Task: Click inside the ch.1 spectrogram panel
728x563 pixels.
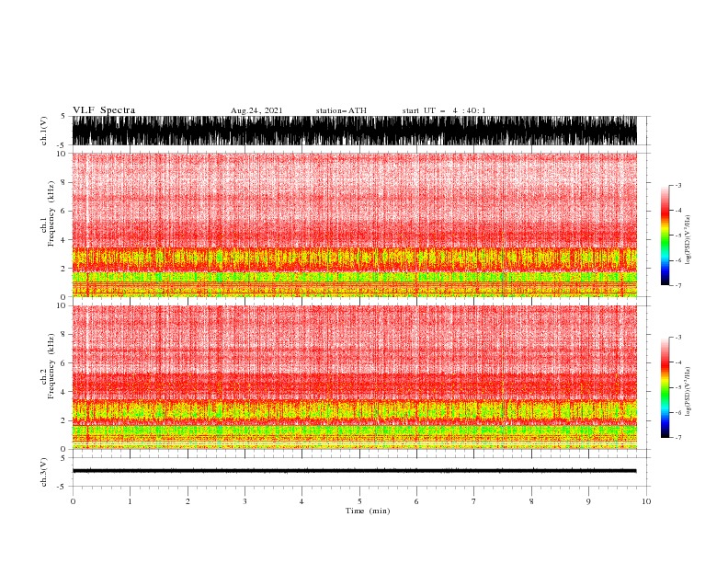Action: [x=355, y=224]
